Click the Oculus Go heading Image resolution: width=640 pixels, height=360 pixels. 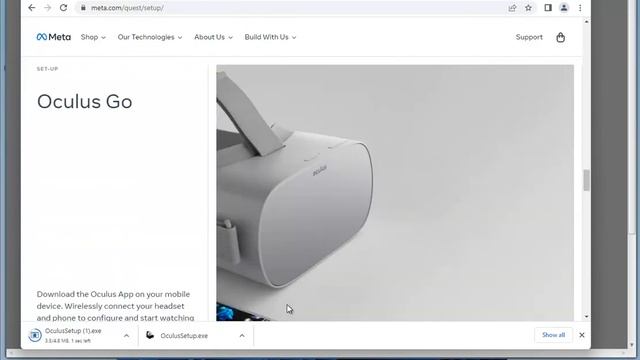click(x=84, y=102)
